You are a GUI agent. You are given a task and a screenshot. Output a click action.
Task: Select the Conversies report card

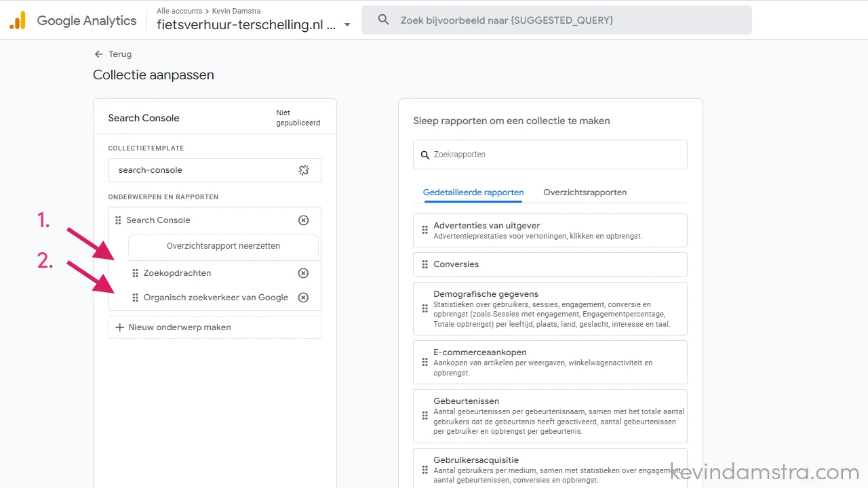(x=550, y=264)
